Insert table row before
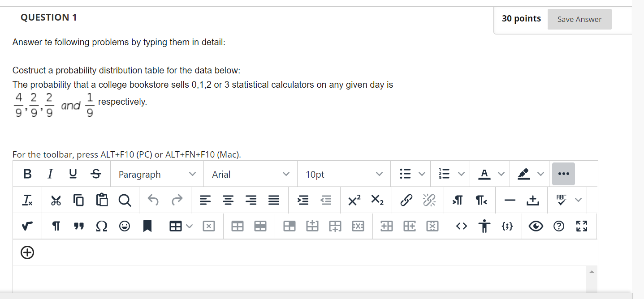The height and width of the screenshot is (299, 644). point(312,227)
